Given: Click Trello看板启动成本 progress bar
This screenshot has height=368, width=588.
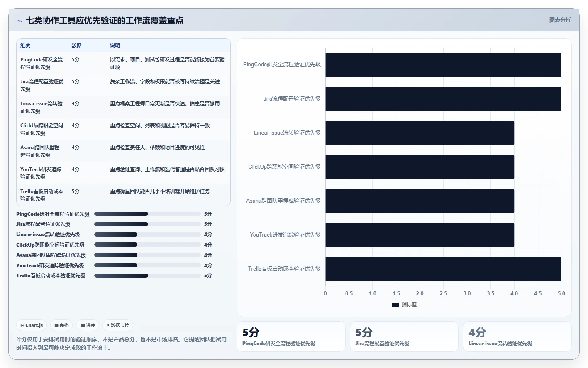Looking at the screenshot, I should [147, 276].
